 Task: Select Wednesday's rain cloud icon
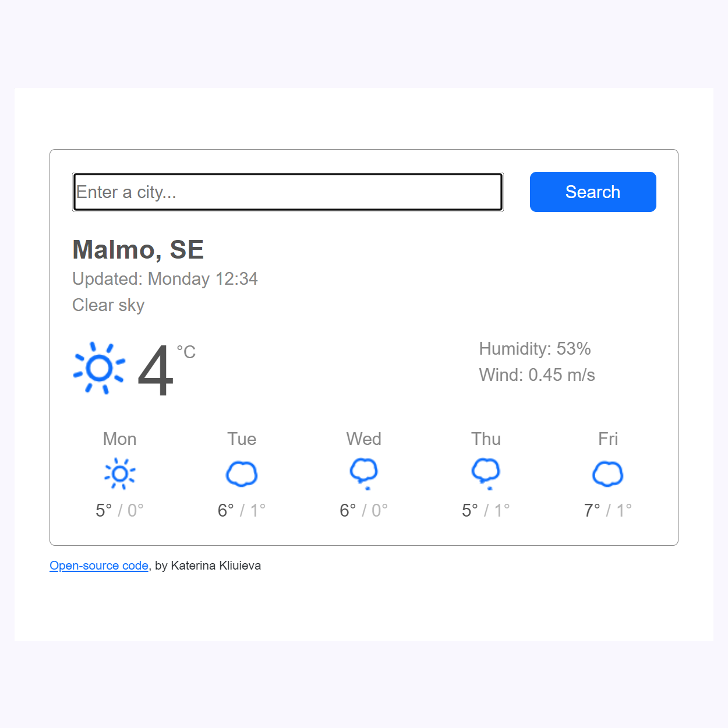click(363, 473)
